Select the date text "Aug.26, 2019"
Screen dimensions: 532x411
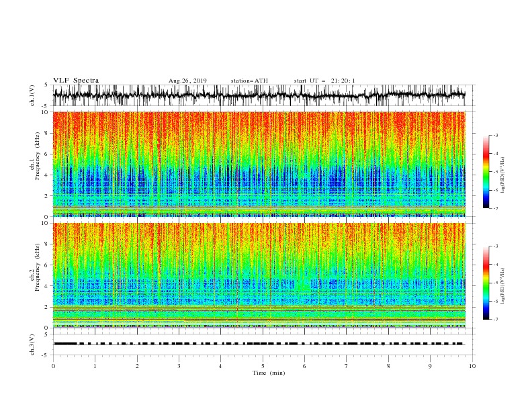coord(187,81)
